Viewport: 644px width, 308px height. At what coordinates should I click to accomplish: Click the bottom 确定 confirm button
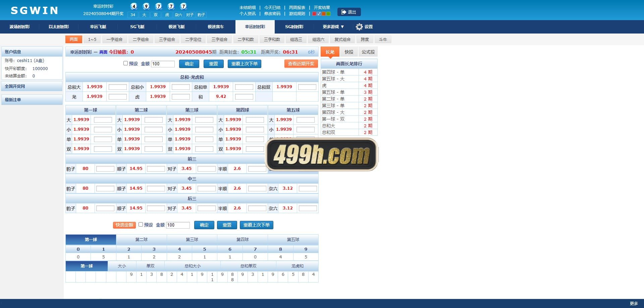click(x=204, y=225)
